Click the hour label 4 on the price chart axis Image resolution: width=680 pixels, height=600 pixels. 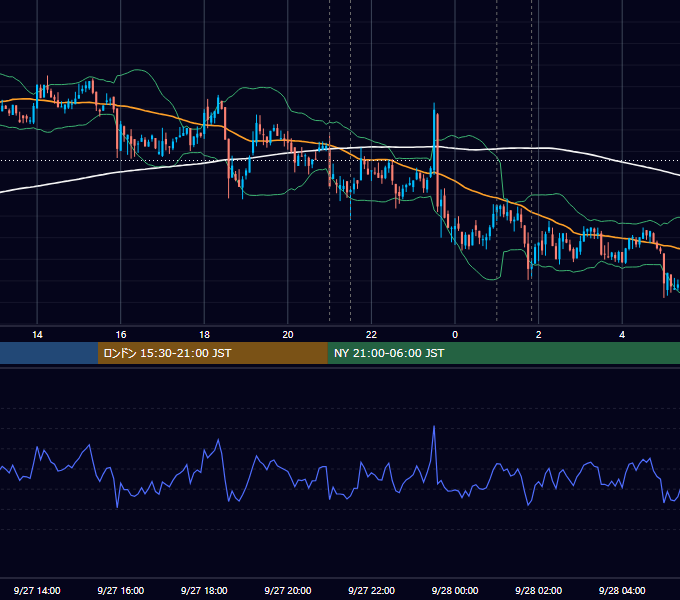click(622, 335)
